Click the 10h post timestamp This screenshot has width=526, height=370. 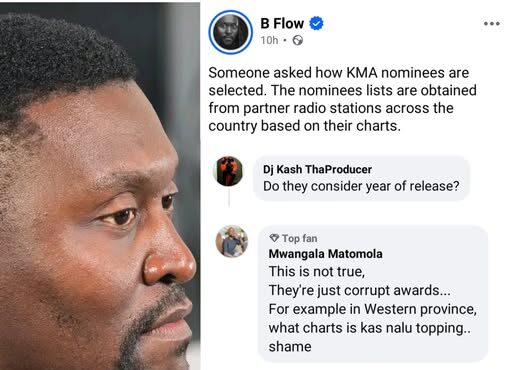coord(269,40)
